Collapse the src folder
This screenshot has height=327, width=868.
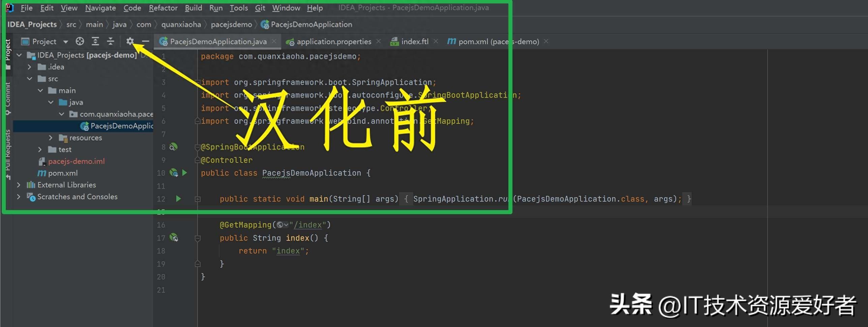(x=30, y=79)
